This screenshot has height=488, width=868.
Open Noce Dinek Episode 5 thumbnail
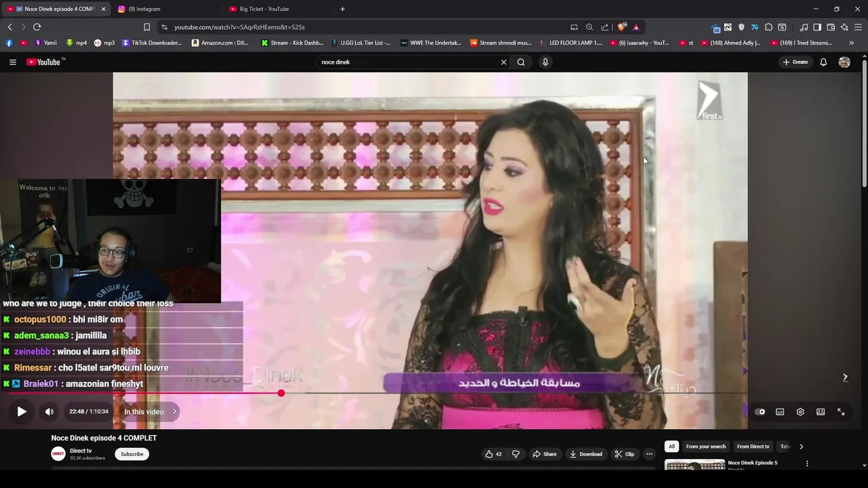pos(694,465)
